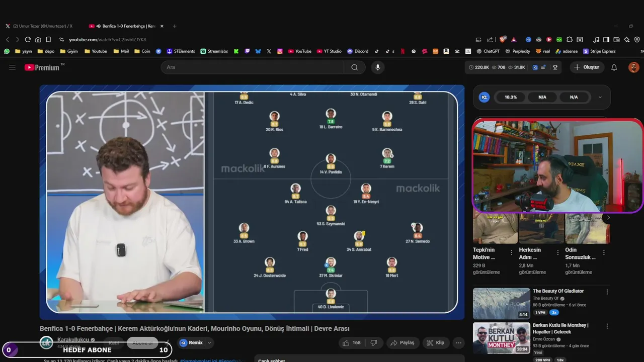
Task: Open the Coin bookmarks folder
Action: (x=142, y=51)
